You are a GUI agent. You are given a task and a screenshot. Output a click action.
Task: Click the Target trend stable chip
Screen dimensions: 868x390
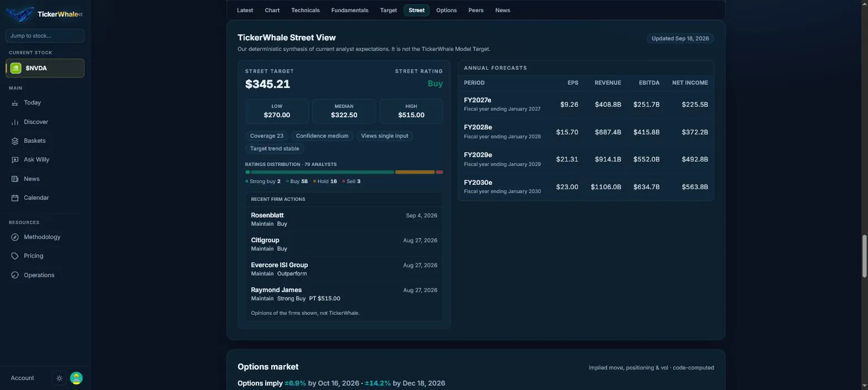[x=275, y=149]
